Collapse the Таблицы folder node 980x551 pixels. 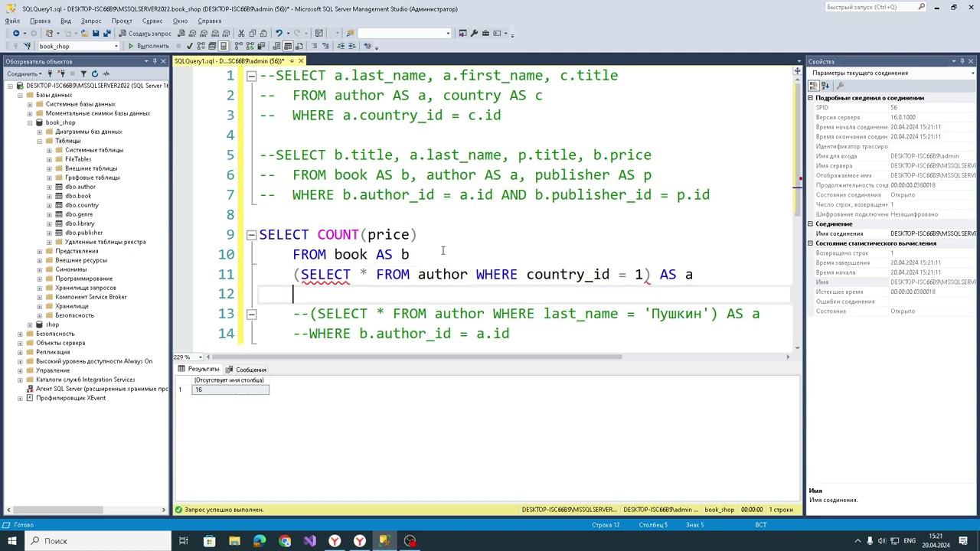click(x=40, y=141)
